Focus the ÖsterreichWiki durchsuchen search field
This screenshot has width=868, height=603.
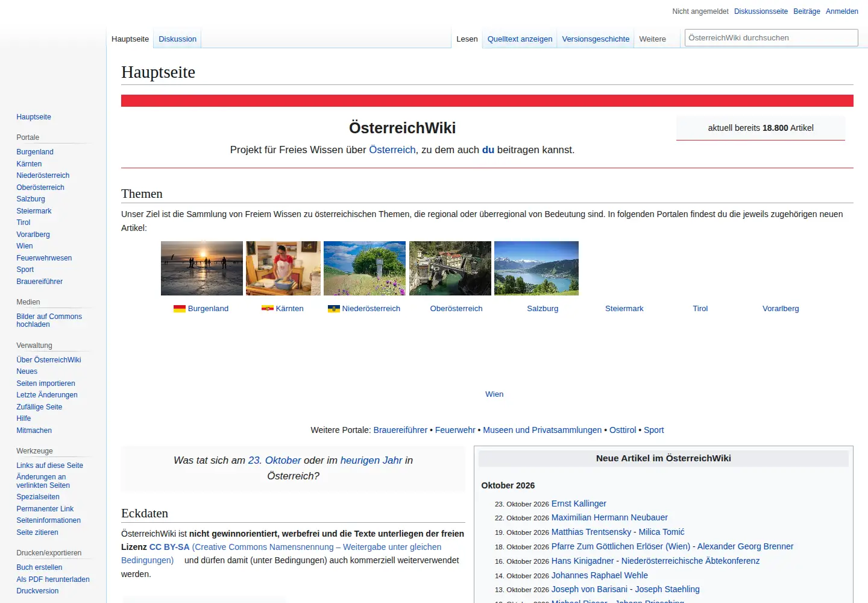(x=771, y=37)
